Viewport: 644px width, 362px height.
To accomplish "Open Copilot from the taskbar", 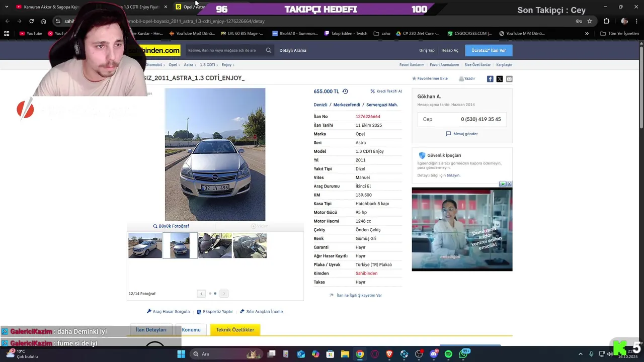I will [315, 354].
